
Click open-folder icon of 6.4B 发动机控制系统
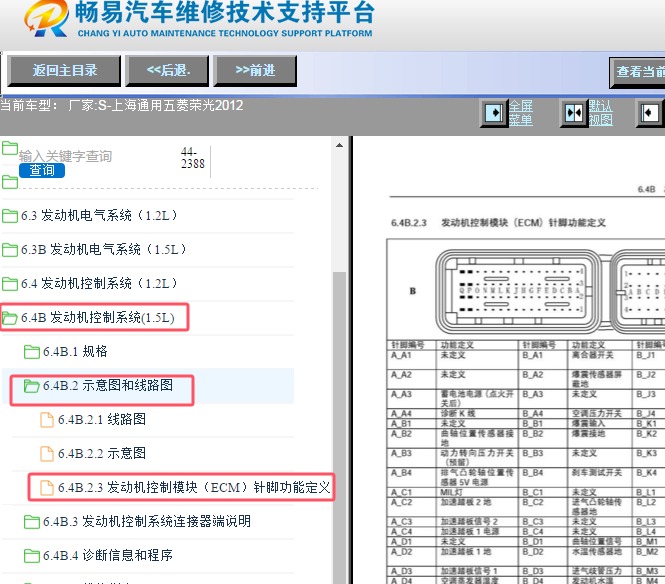coord(10,318)
